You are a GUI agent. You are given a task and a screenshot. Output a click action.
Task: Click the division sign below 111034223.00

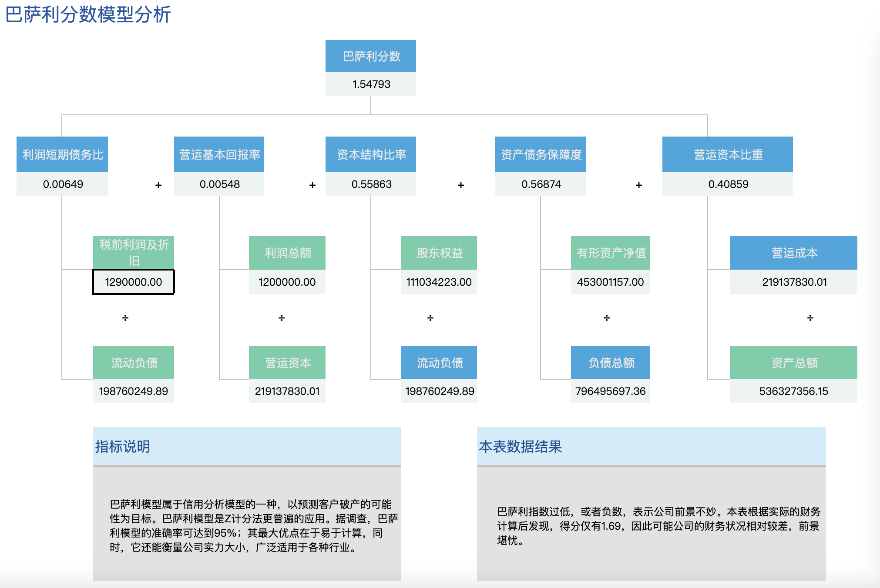(430, 318)
